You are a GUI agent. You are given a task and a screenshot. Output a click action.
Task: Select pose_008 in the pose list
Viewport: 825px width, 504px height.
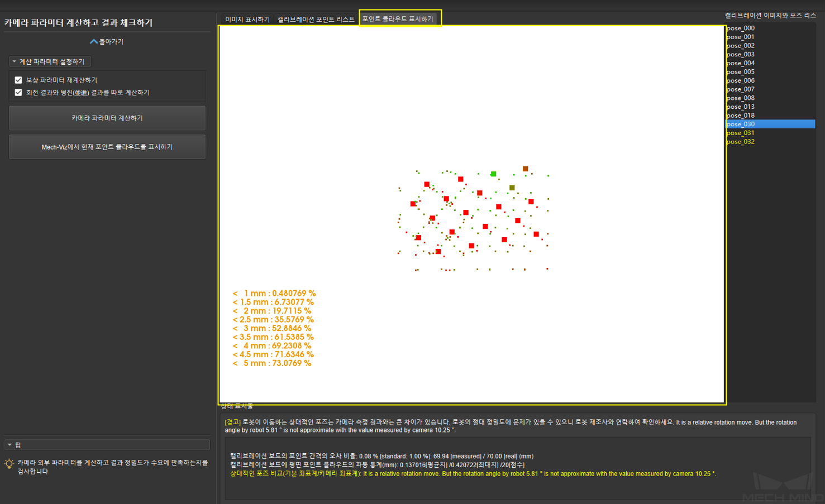click(x=770, y=98)
